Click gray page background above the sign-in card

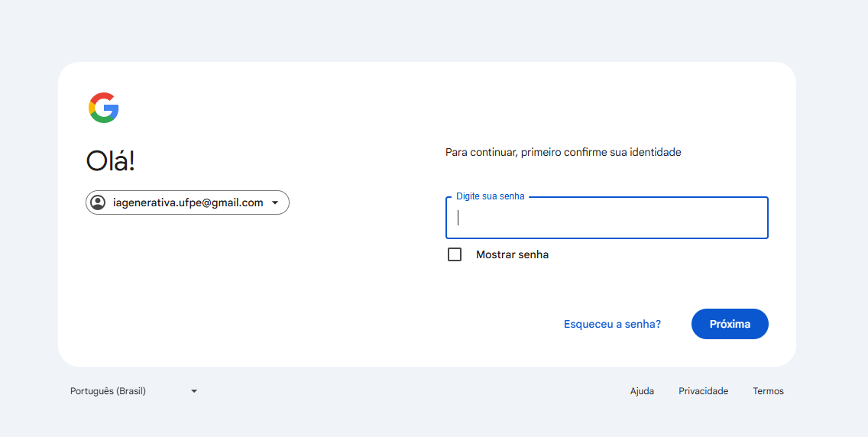434,31
